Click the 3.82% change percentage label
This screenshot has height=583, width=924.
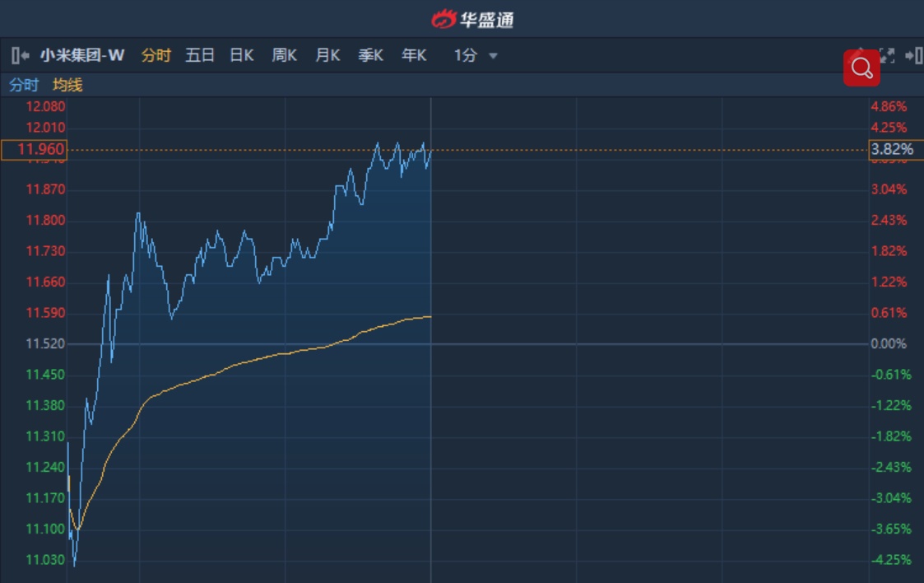(x=892, y=150)
